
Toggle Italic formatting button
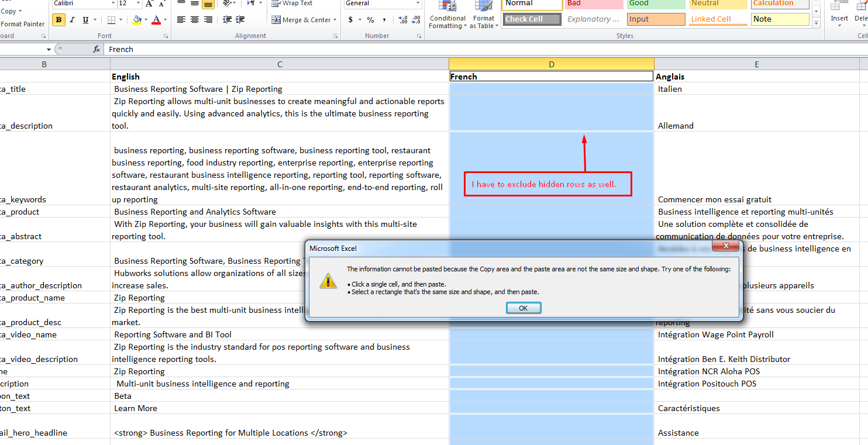72,20
